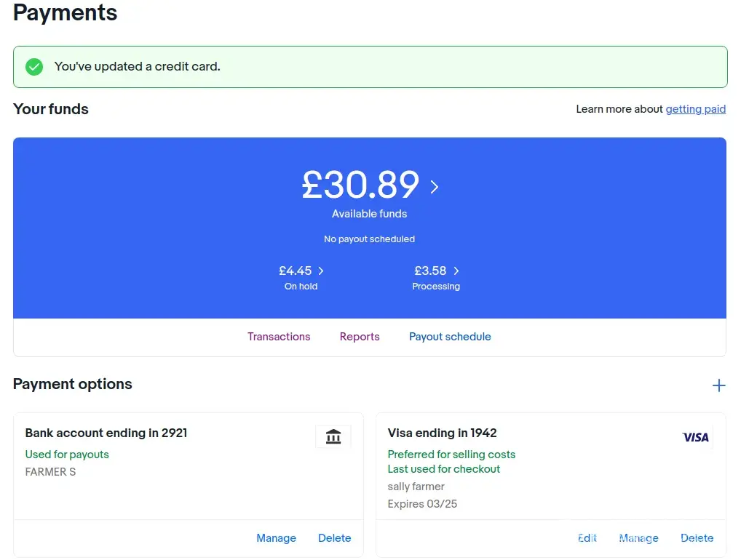The image size is (749, 560).
Task: Edit the Visa ending in 1942
Action: coord(587,538)
